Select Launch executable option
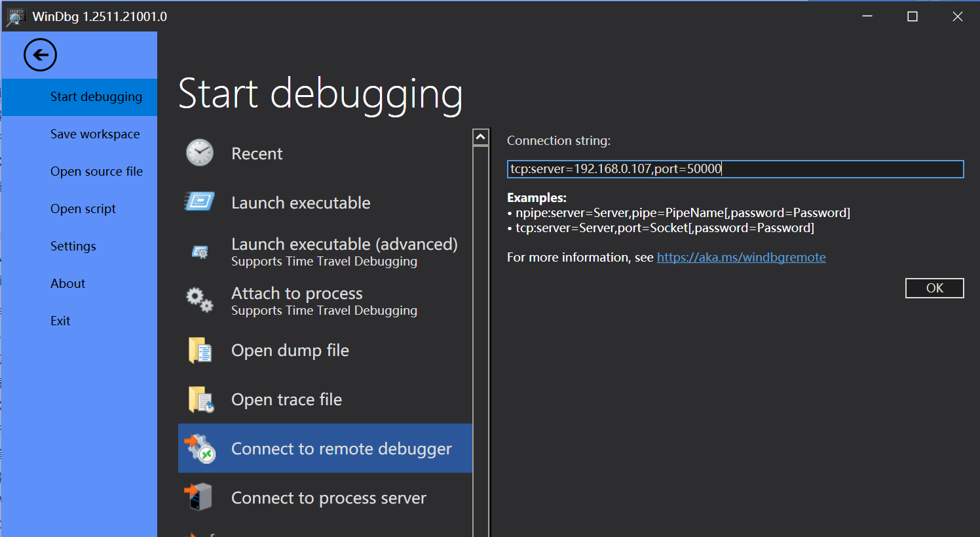Viewport: 980px width, 537px height. (x=325, y=203)
